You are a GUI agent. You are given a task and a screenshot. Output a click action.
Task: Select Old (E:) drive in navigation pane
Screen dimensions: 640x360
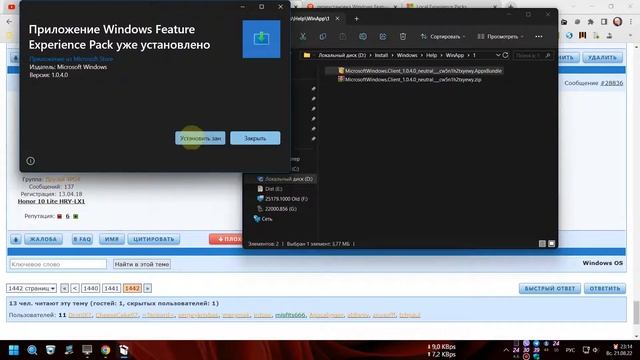click(269, 189)
